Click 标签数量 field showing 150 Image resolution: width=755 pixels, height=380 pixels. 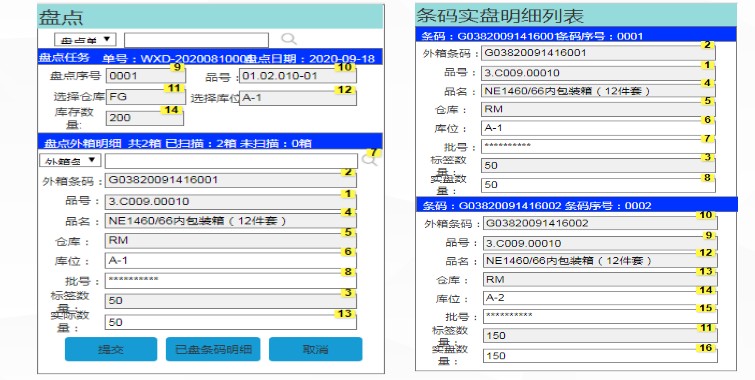coord(600,336)
